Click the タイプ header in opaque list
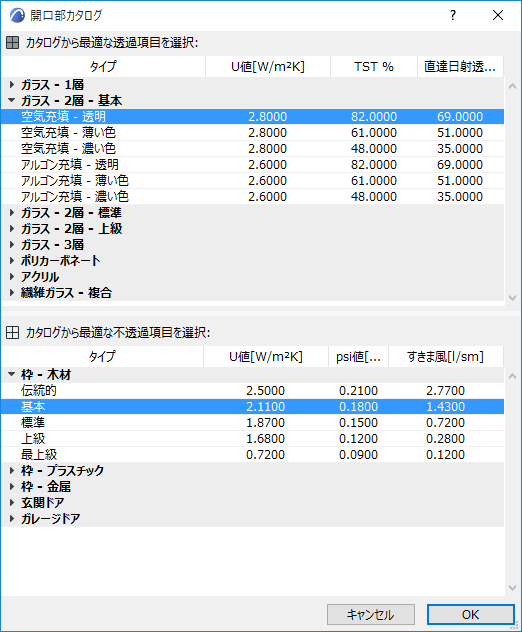Image resolution: width=522 pixels, height=632 pixels. pos(102,356)
